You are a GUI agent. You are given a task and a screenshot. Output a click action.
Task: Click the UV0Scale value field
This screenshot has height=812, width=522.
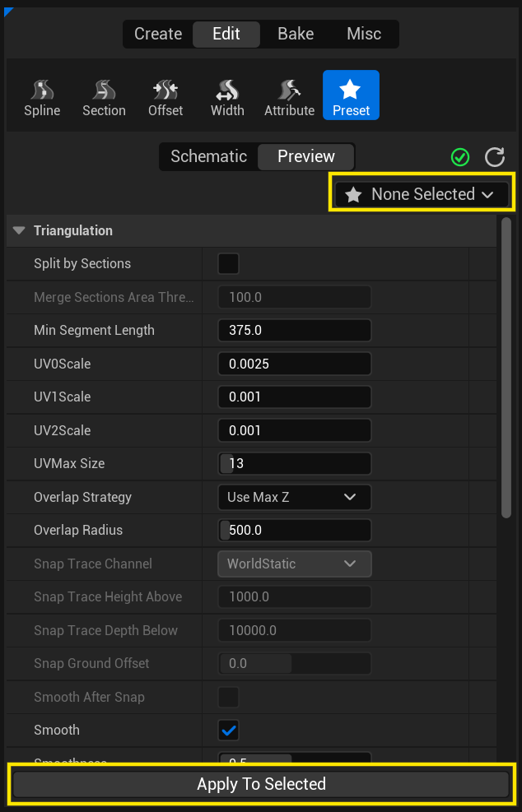(295, 364)
